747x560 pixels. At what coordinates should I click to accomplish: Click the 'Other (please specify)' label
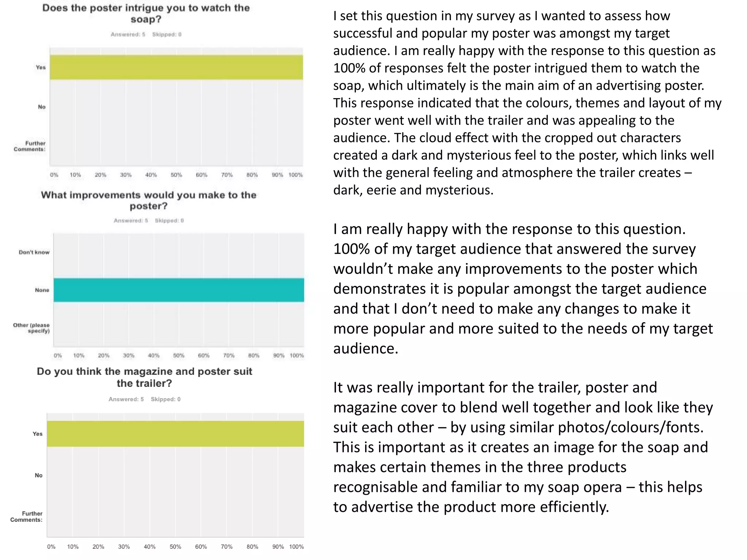pos(32,328)
